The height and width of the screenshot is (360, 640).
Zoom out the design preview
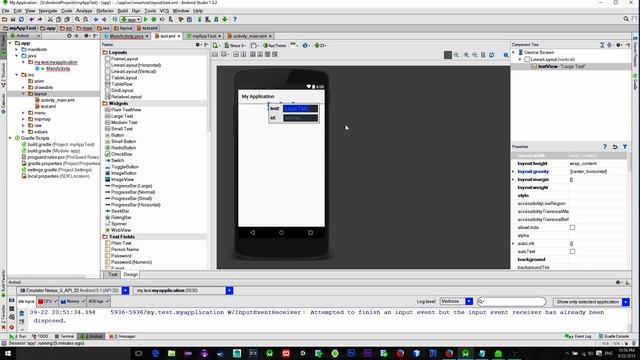coord(475,55)
